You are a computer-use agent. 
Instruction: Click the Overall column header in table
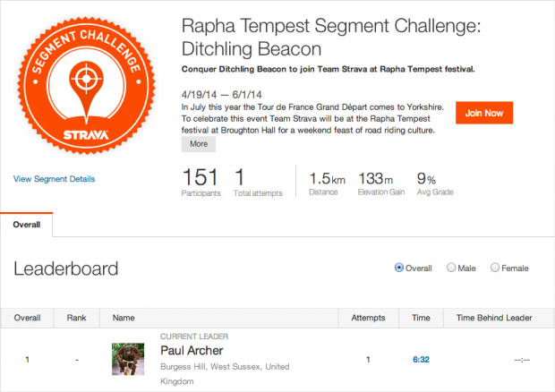click(27, 317)
